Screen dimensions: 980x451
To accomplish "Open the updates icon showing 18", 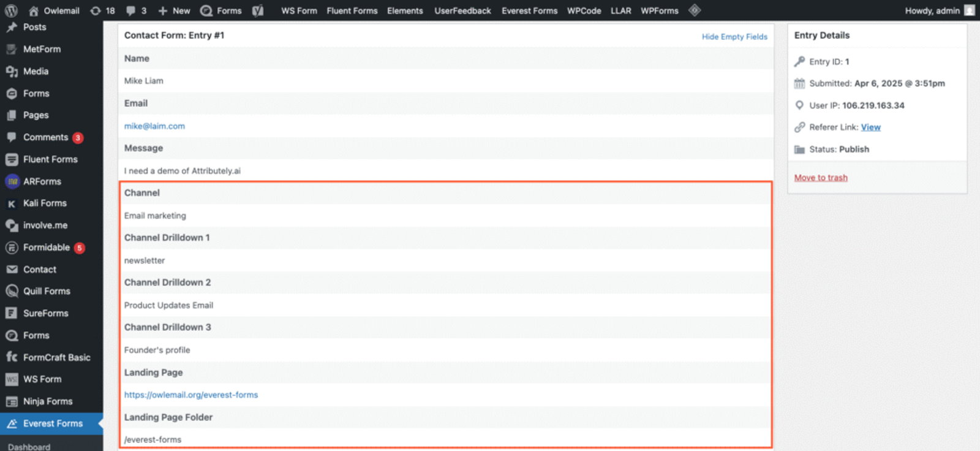I will pyautogui.click(x=96, y=11).
